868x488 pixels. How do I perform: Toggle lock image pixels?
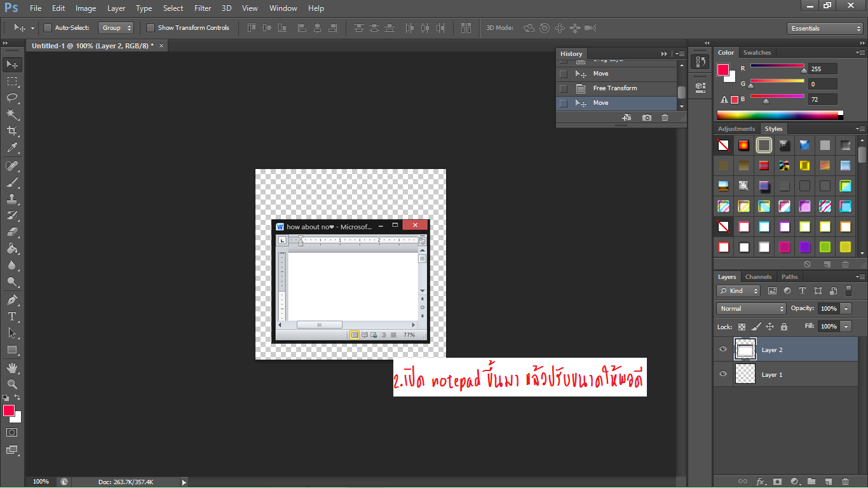click(x=756, y=327)
